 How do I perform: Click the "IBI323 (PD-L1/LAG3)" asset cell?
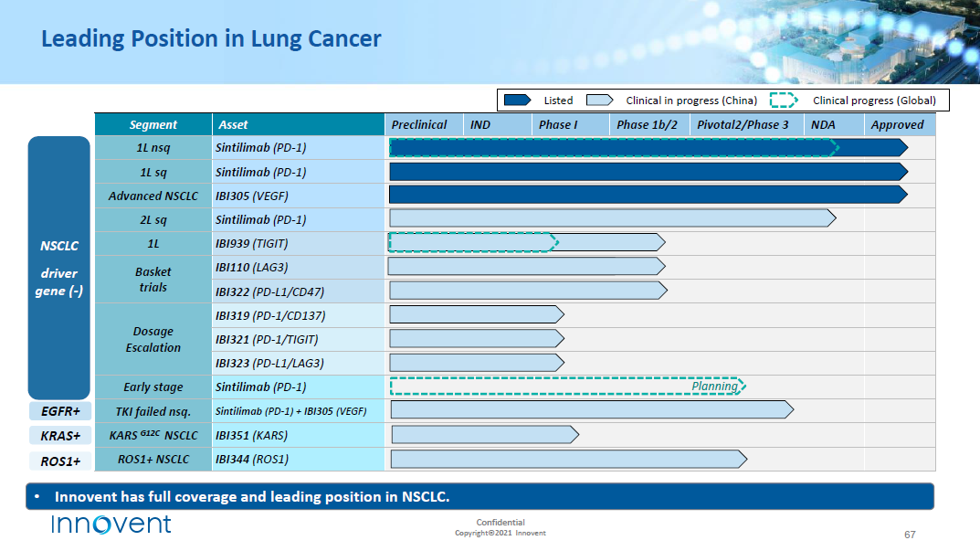click(298, 364)
